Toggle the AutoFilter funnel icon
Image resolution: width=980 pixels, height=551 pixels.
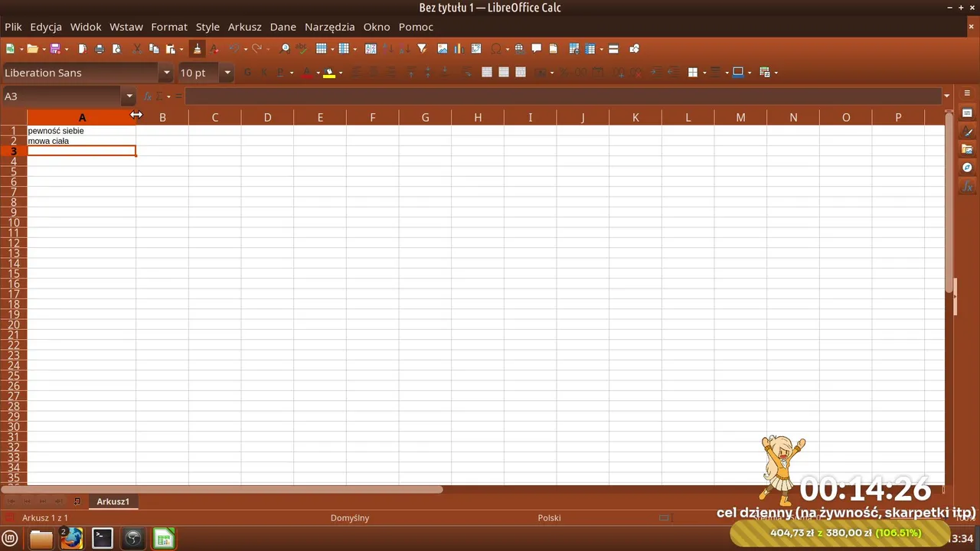422,49
